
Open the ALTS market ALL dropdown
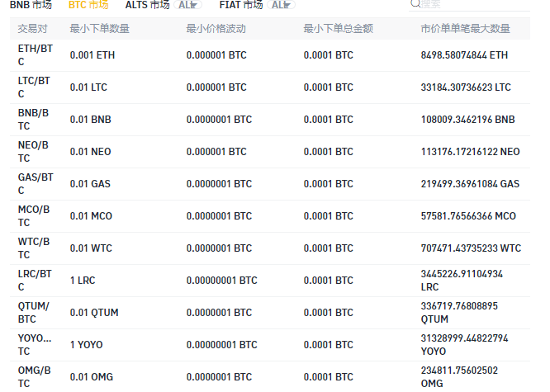(189, 5)
